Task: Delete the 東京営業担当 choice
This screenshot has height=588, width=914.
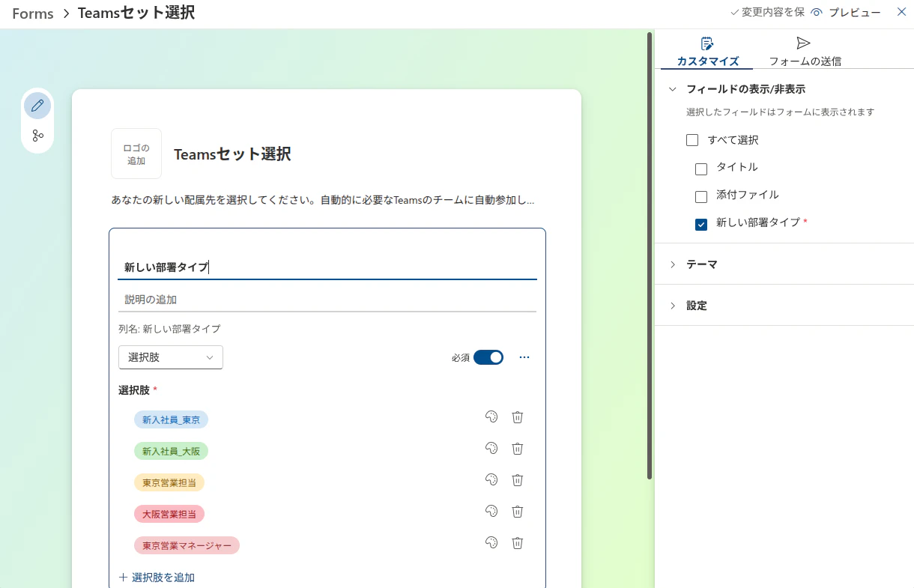Action: tap(517, 480)
